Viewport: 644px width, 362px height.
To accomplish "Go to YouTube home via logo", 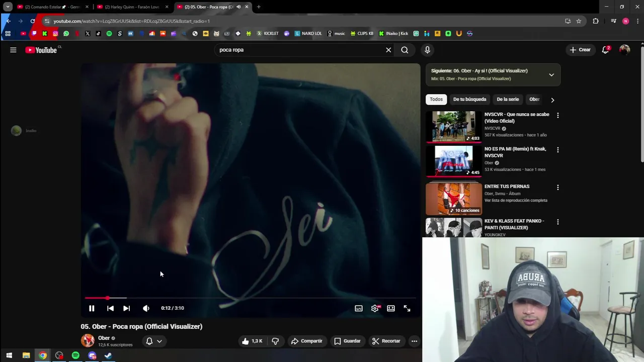I will click(x=41, y=50).
